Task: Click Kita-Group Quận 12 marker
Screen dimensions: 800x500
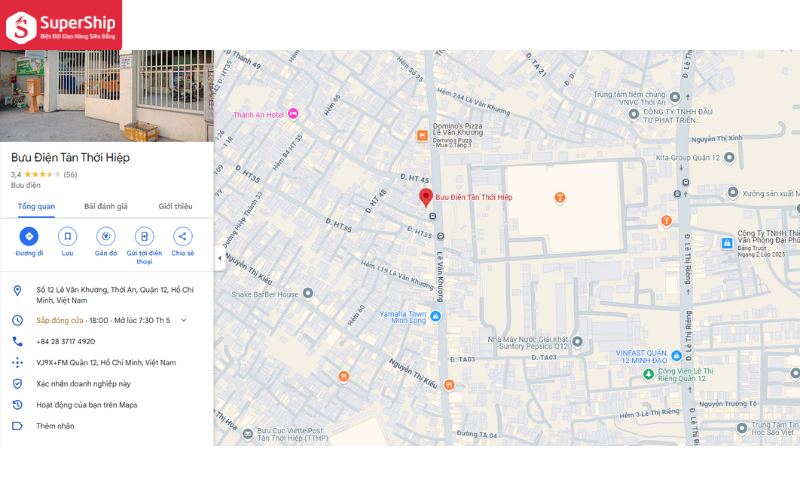Action: tap(730, 158)
